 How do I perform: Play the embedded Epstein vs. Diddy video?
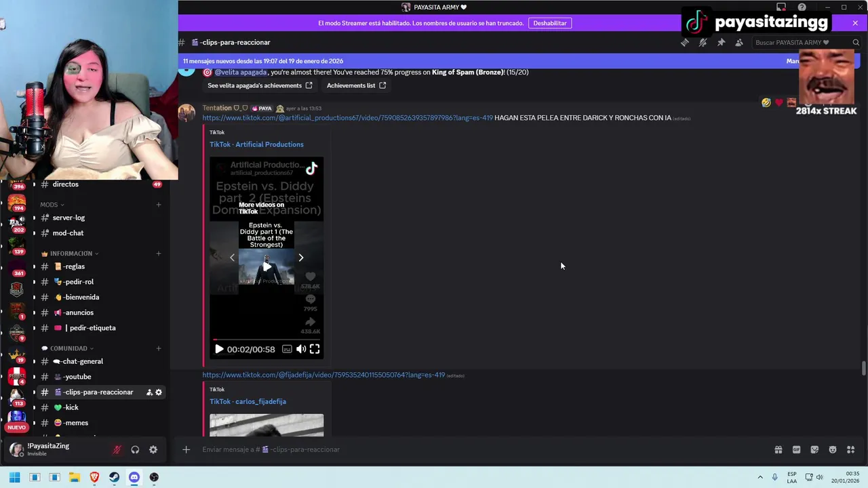(x=219, y=349)
